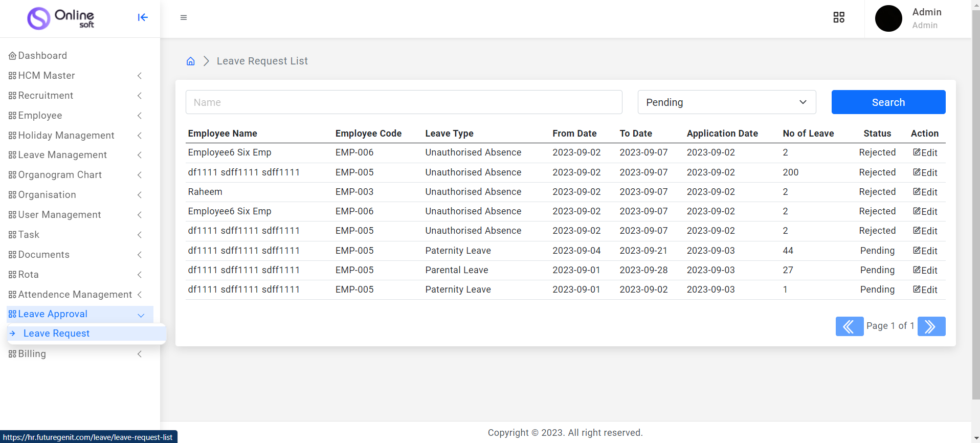Select the Leave Request submenu item
This screenshot has height=443, width=980.
(56, 334)
